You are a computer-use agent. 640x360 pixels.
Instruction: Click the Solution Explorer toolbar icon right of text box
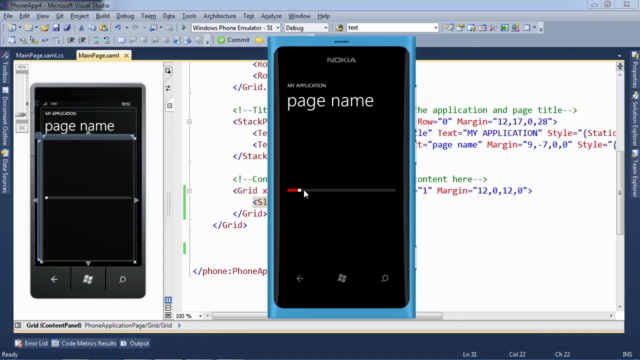tap(449, 28)
